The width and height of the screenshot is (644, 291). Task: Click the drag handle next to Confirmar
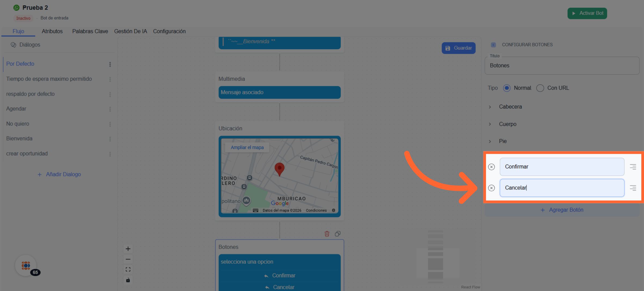click(x=633, y=167)
